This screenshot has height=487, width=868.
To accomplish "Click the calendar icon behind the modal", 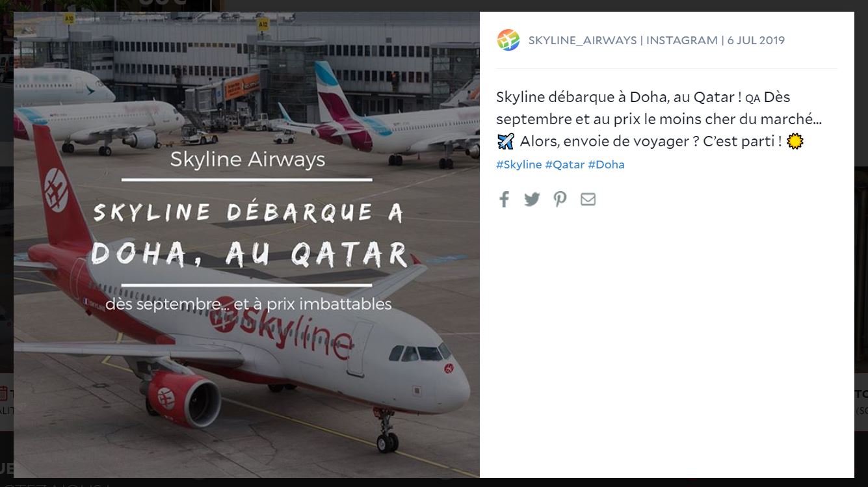I will tap(3, 393).
